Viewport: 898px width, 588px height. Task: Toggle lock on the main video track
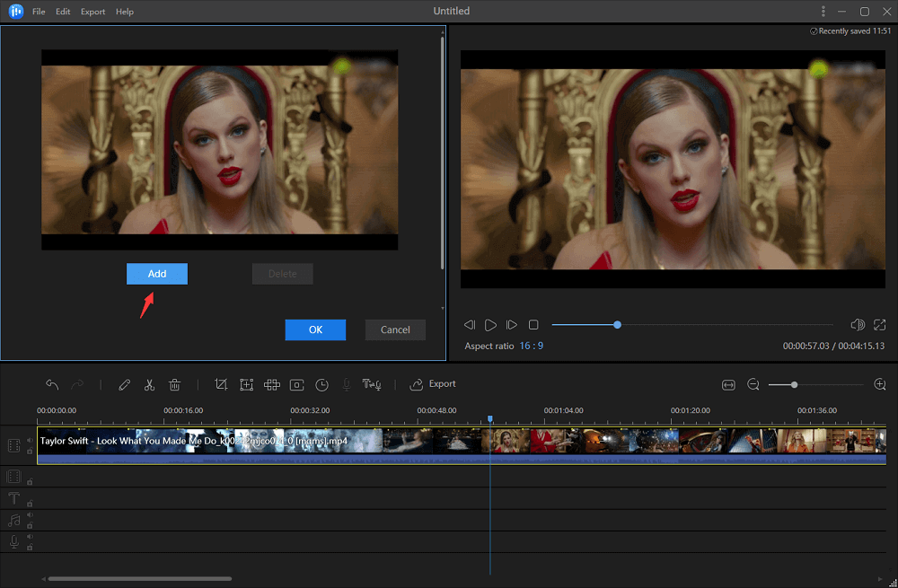(30, 452)
